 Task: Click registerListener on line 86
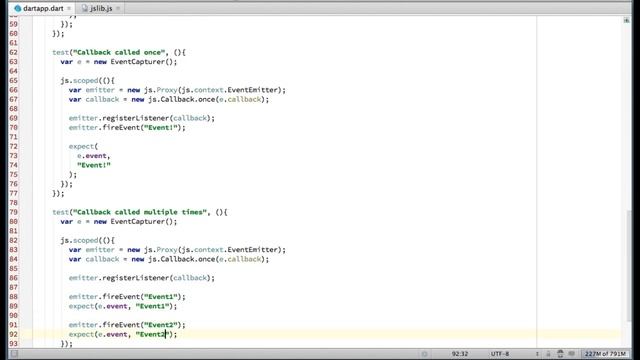click(x=136, y=278)
